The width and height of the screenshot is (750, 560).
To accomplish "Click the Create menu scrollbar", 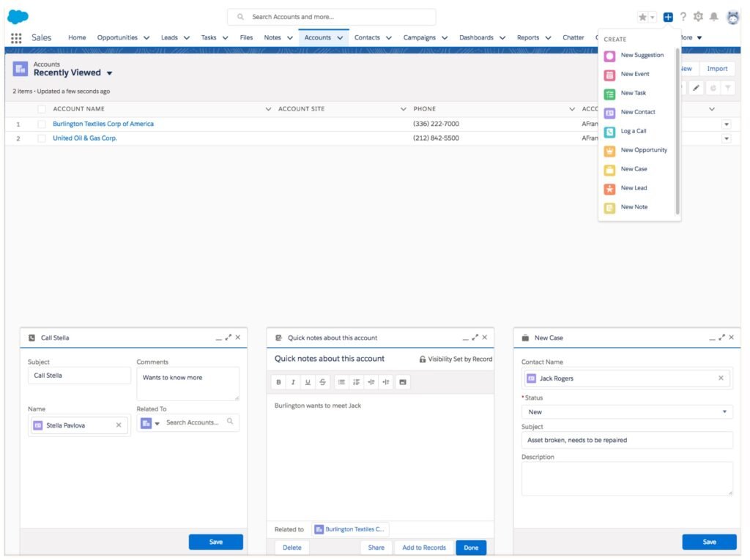I will (677, 131).
